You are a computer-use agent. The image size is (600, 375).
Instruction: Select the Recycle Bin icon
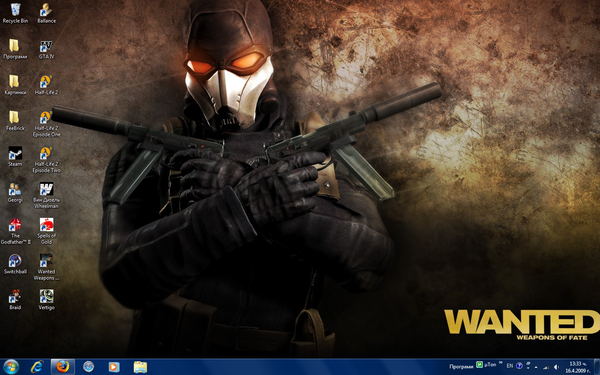(15, 13)
